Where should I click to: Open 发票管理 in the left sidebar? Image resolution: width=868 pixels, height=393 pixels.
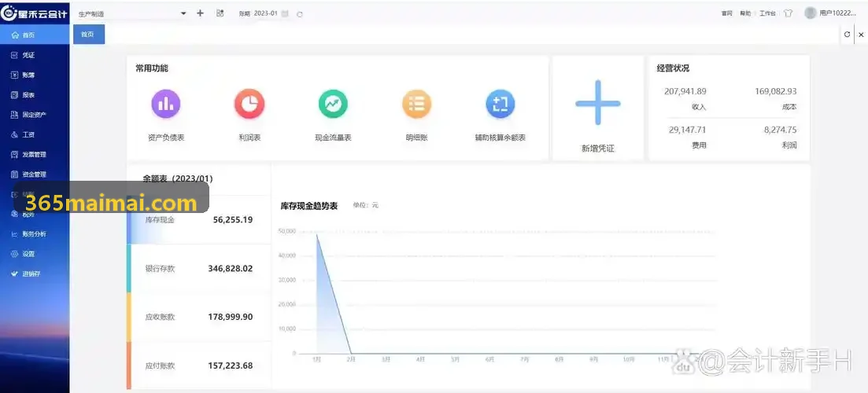pyautogui.click(x=35, y=155)
